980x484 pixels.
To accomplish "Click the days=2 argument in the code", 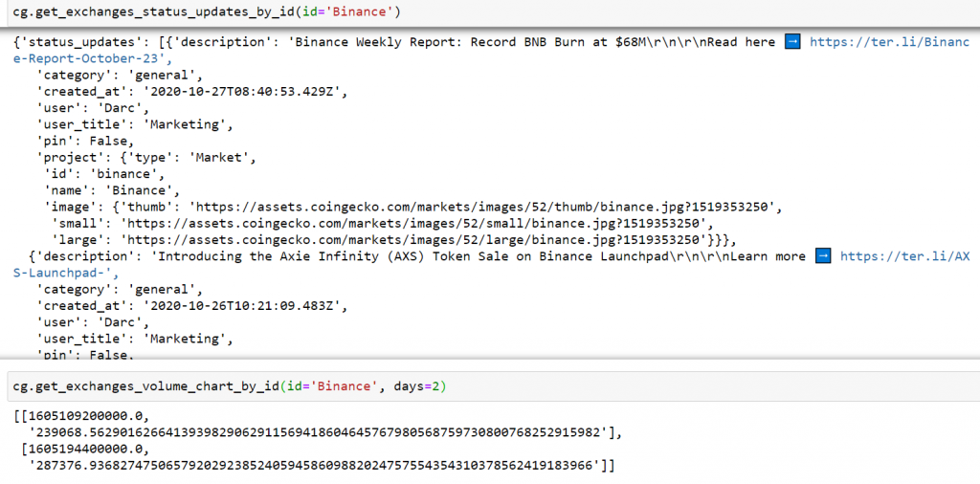I will point(416,387).
